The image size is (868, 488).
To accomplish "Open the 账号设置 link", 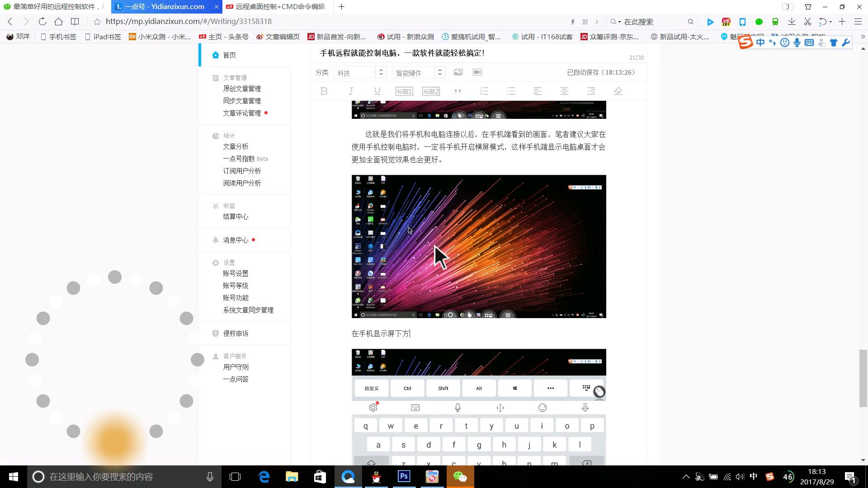I will coord(235,273).
